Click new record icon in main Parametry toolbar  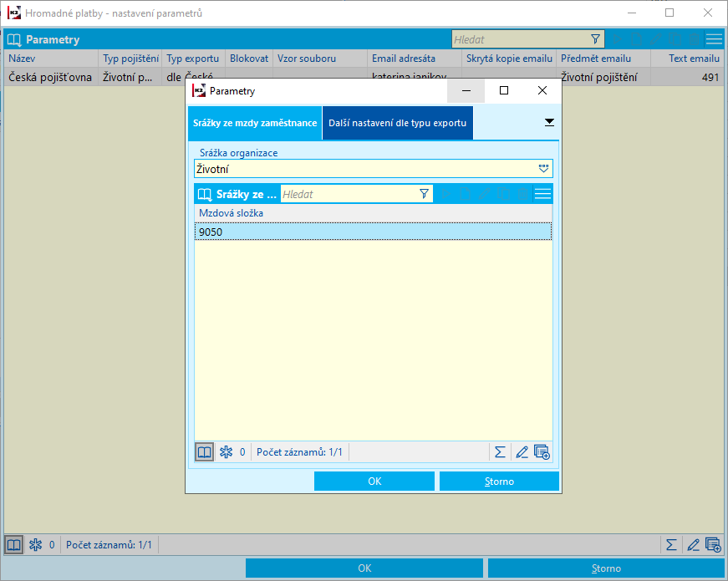637,40
